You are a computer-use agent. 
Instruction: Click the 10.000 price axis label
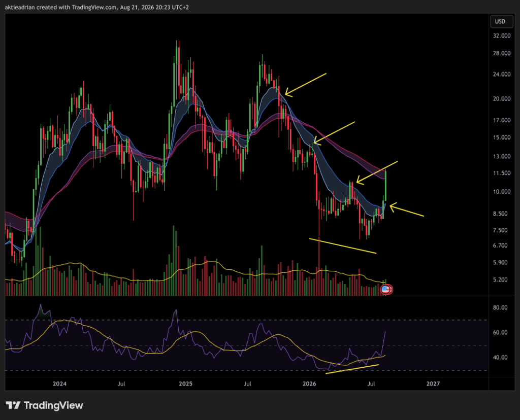[x=501, y=192]
